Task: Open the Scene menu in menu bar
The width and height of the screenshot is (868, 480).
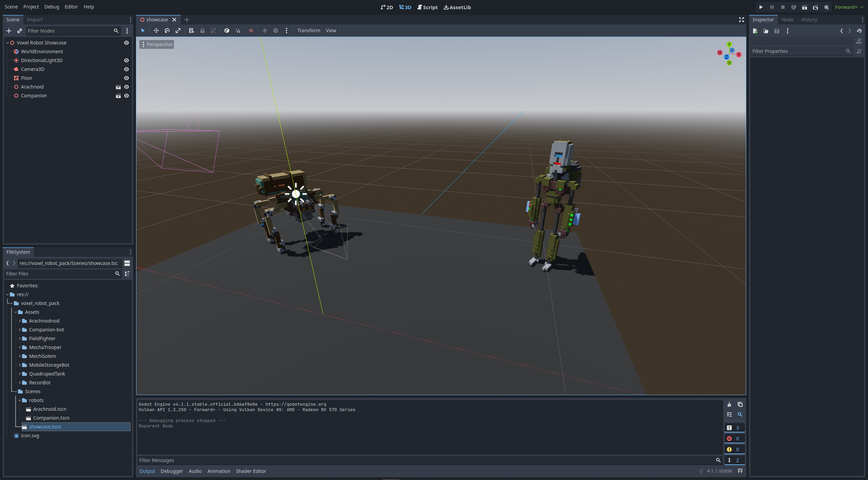Action: pos(11,7)
